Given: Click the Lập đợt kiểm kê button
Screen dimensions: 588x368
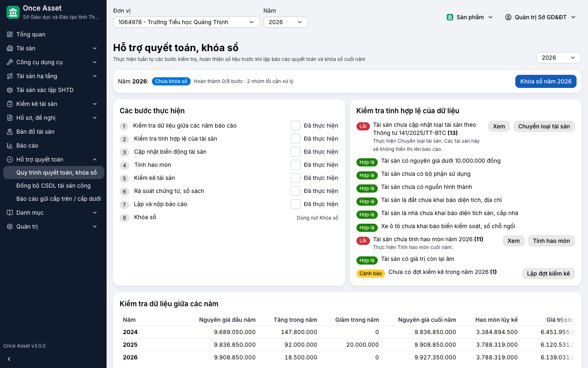Looking at the screenshot, I should [548, 274].
